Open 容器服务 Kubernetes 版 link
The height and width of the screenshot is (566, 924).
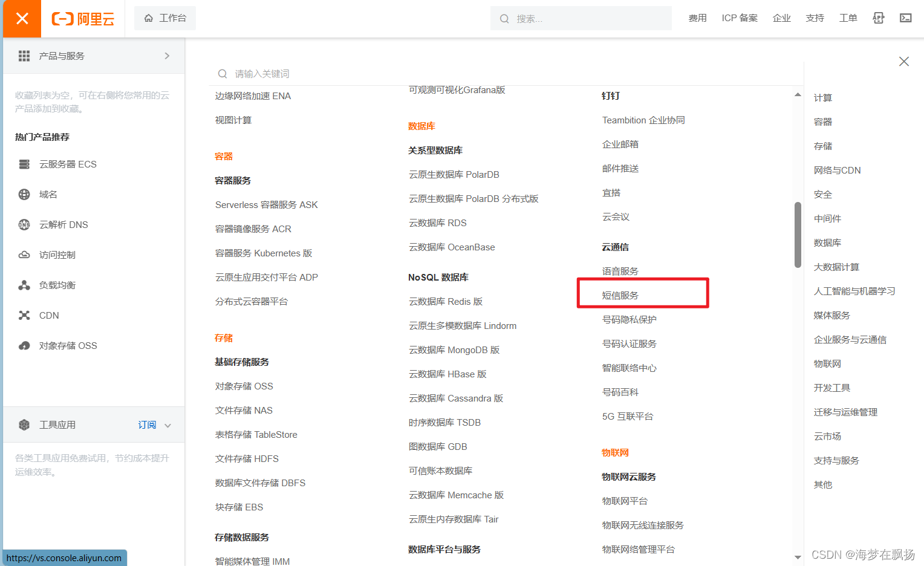(264, 253)
